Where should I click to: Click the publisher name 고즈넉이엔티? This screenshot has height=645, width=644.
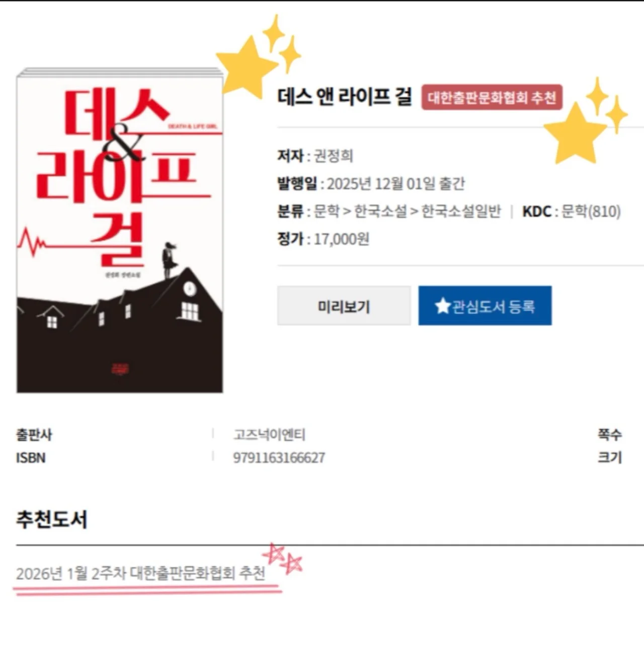click(x=269, y=435)
